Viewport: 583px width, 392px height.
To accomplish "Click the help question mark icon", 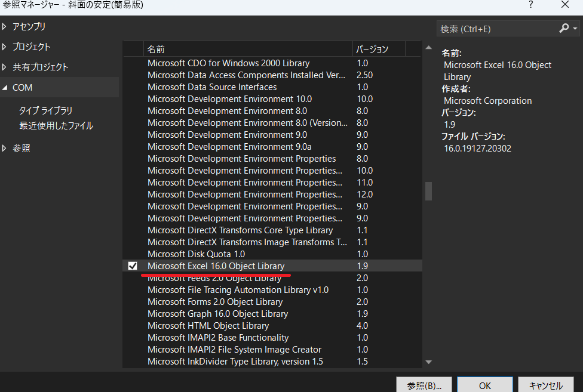I will pyautogui.click(x=530, y=5).
